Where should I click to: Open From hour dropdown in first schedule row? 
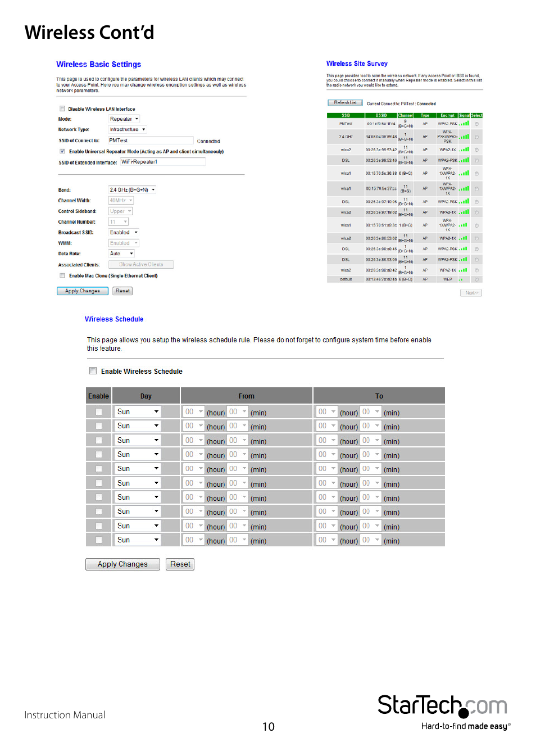[x=194, y=412]
